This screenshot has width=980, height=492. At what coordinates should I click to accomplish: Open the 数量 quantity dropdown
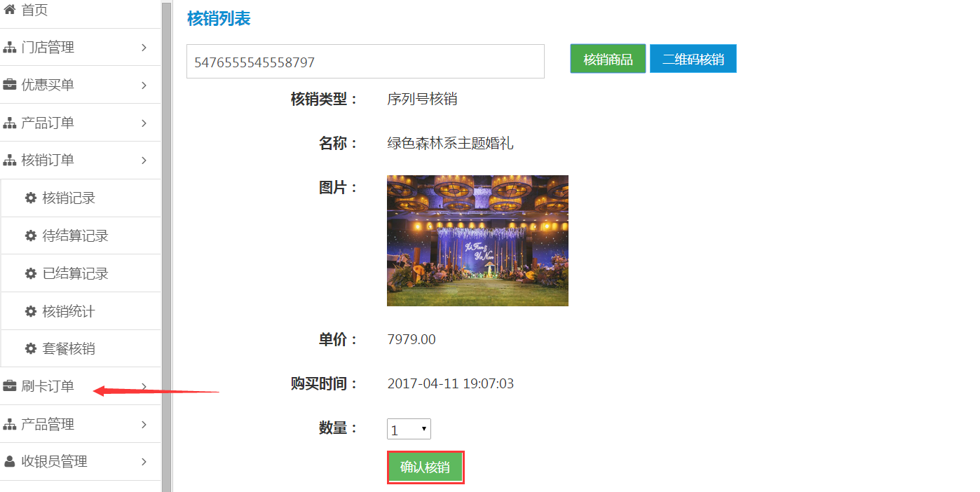pos(409,430)
